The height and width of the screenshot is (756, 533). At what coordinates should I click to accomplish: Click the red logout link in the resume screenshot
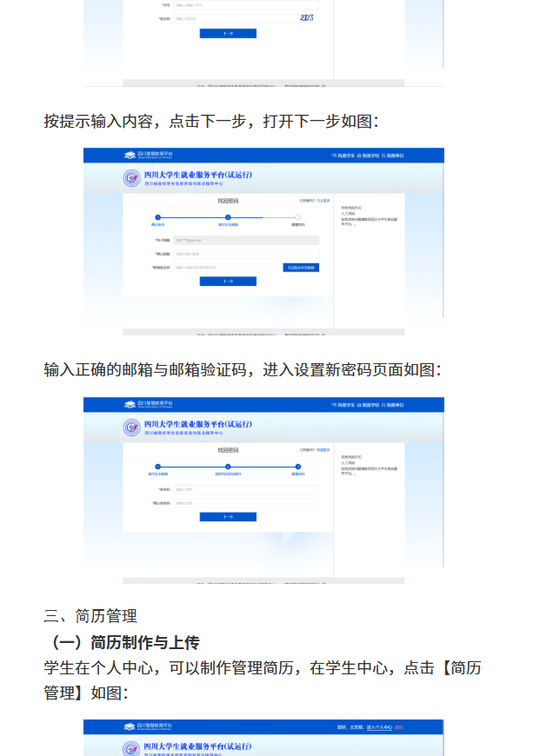click(x=399, y=727)
